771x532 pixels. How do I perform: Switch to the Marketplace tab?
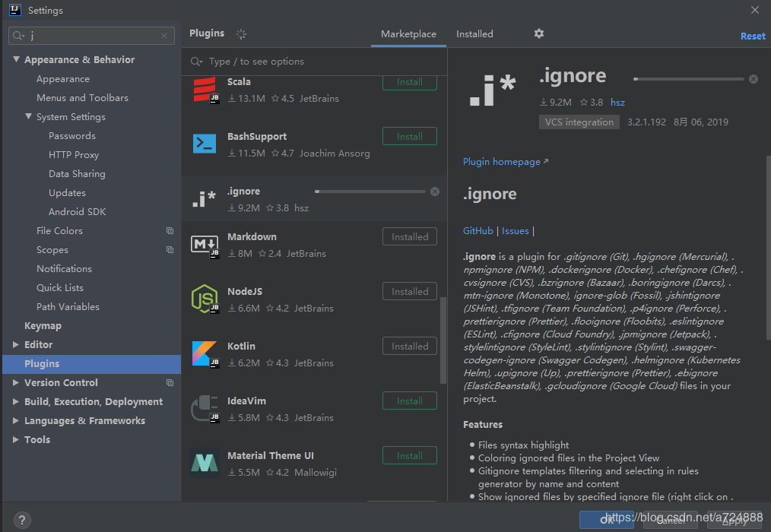pos(408,34)
